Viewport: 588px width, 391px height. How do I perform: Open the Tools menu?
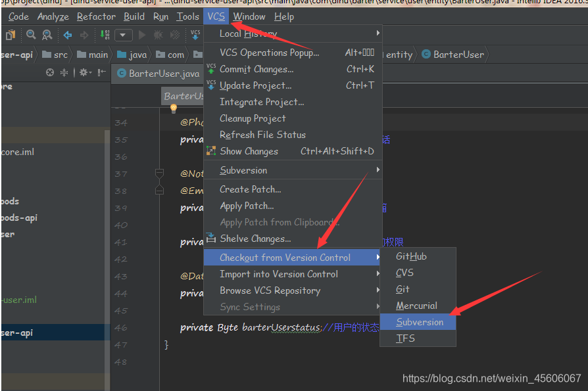pyautogui.click(x=187, y=17)
